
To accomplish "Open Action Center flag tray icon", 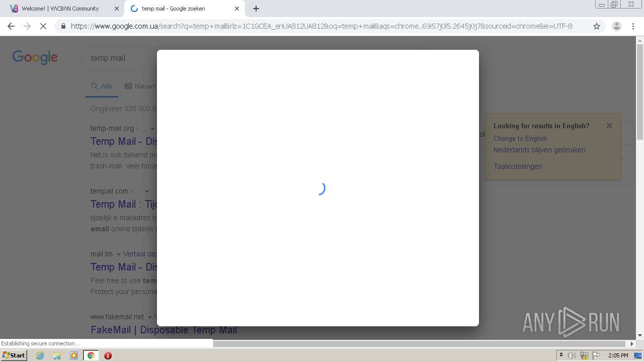I will coord(596,355).
